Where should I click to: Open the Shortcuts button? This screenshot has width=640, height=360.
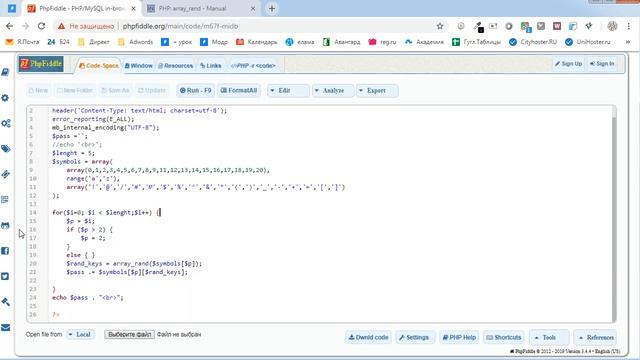[504, 338]
